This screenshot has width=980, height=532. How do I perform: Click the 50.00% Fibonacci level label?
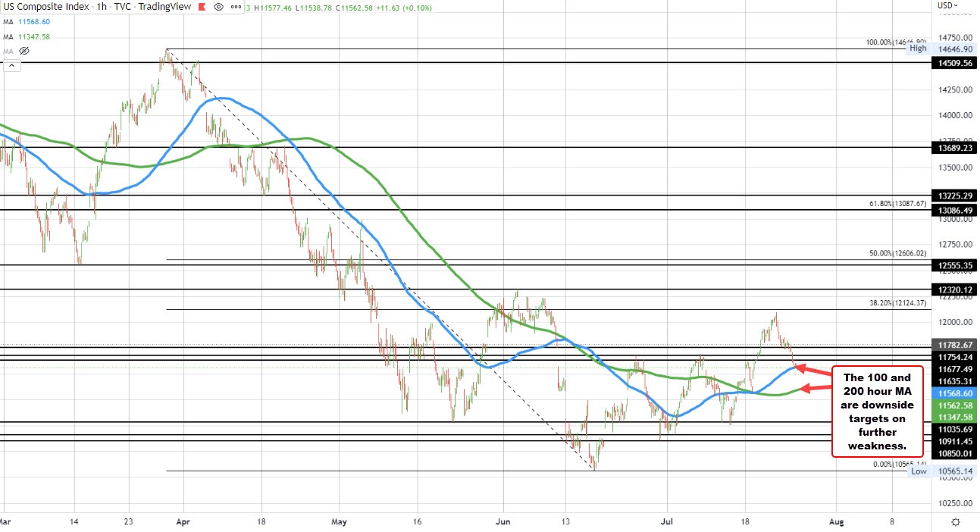pos(897,253)
